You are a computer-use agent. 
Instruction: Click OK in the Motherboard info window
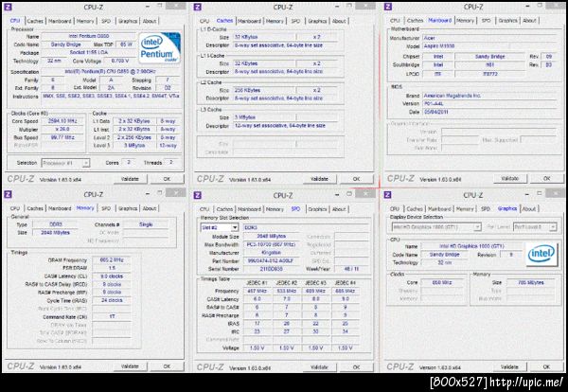coord(547,179)
